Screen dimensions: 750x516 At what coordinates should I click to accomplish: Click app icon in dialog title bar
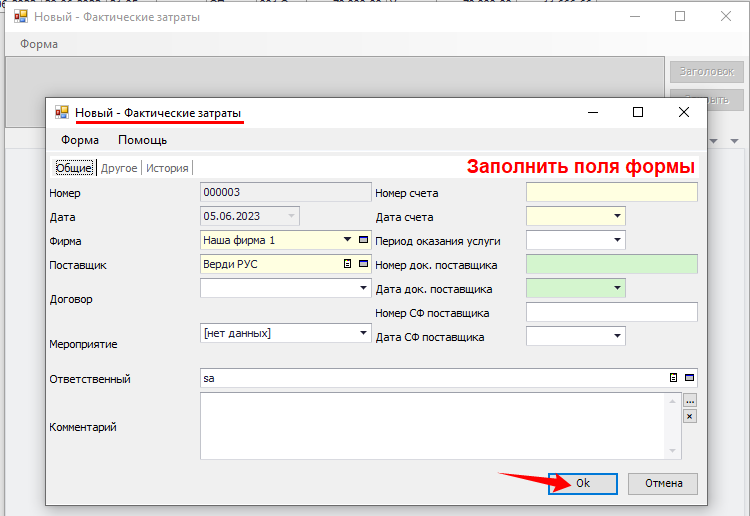(62, 113)
